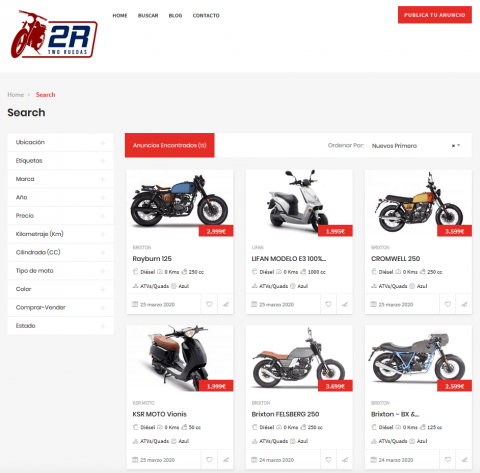Viewport: 480px width, 473px height.
Task: Favorite the KSR MOTO Vionis heart
Action: click(209, 460)
